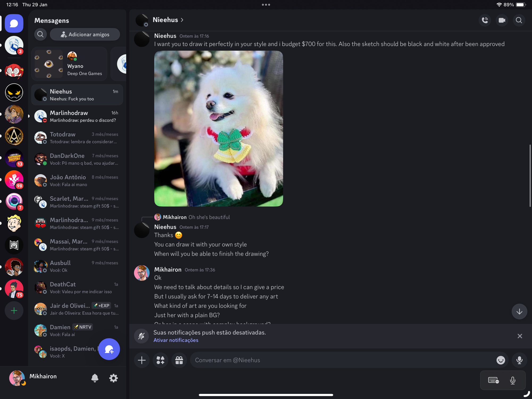532x399 pixels.
Task: Record a voice message with microphone
Action: [519, 360]
